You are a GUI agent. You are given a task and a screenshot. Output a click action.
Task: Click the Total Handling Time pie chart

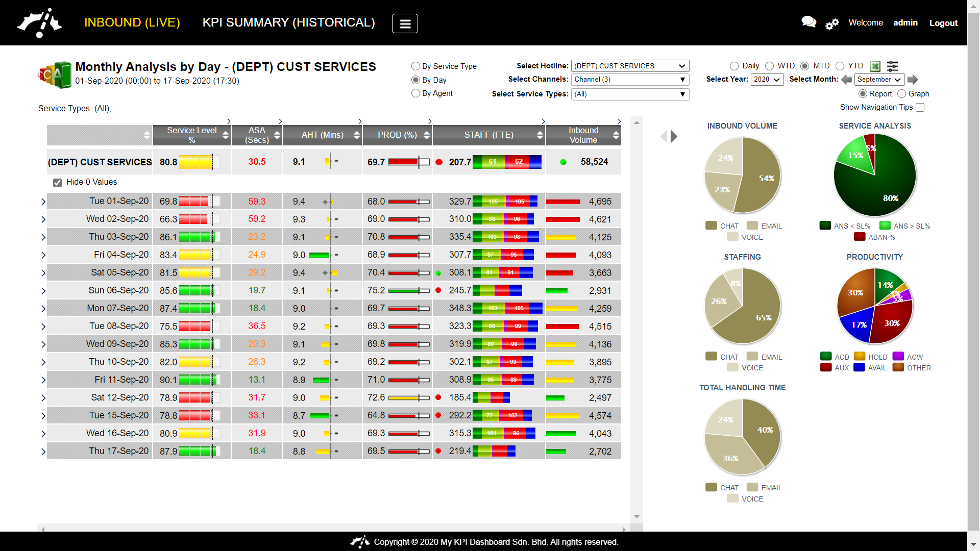click(x=743, y=437)
